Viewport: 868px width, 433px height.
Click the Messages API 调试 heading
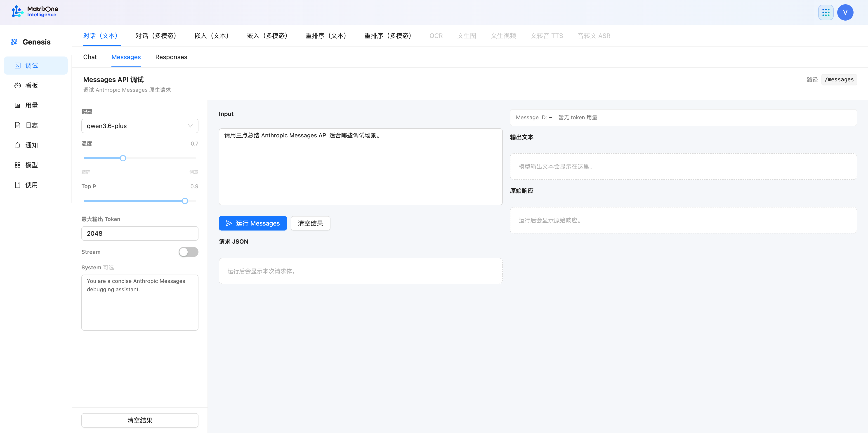click(113, 80)
